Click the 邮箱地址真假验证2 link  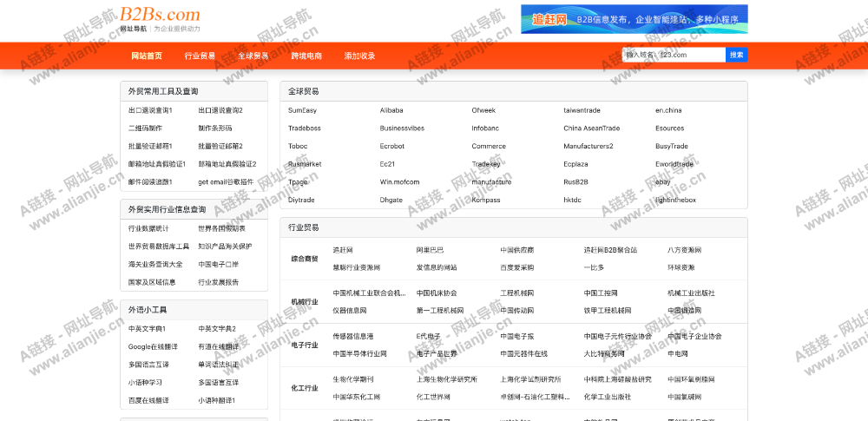pyautogui.click(x=227, y=164)
